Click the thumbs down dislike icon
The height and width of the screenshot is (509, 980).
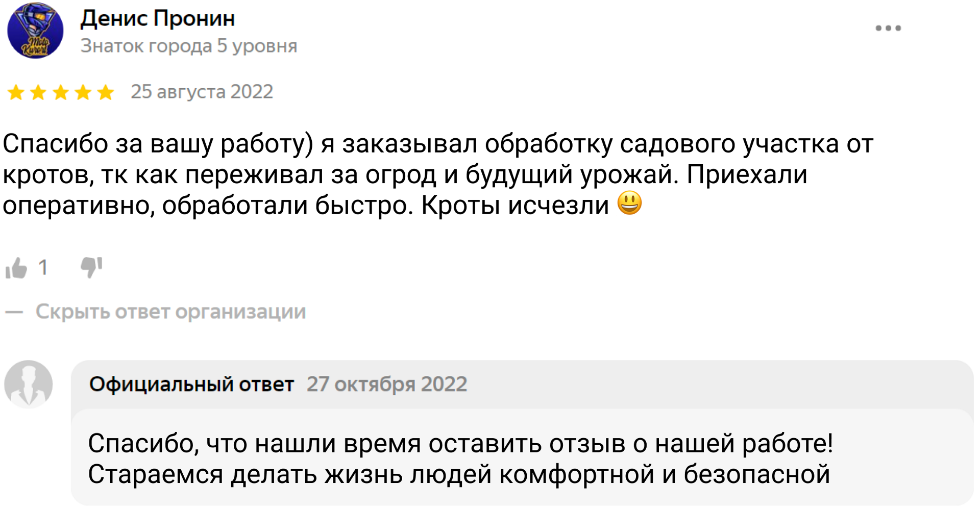tap(91, 267)
